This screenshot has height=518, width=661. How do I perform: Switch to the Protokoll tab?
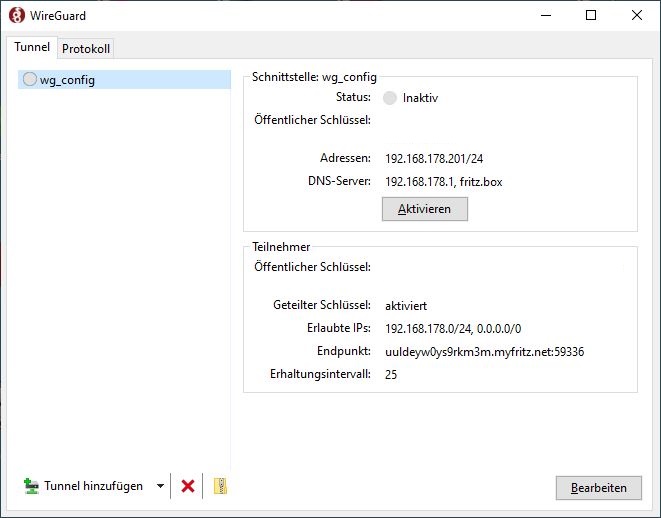coord(86,49)
